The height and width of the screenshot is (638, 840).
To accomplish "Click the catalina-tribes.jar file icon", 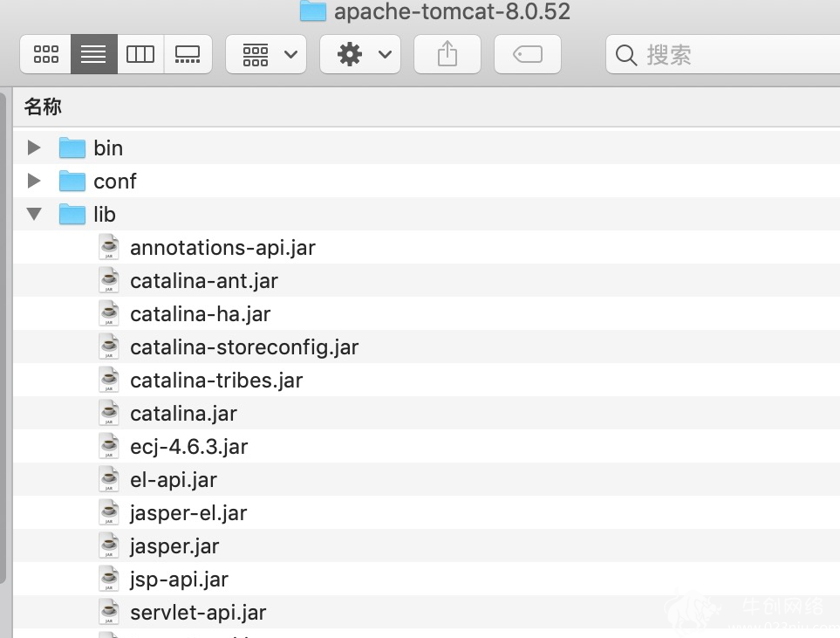I will point(109,381).
